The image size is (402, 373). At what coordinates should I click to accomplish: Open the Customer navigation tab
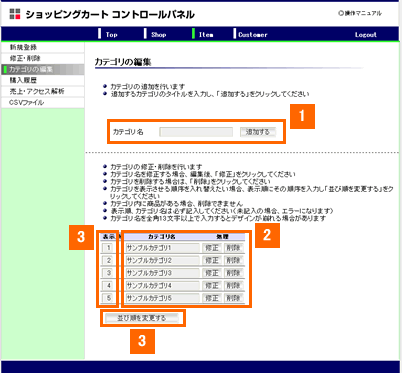[253, 34]
